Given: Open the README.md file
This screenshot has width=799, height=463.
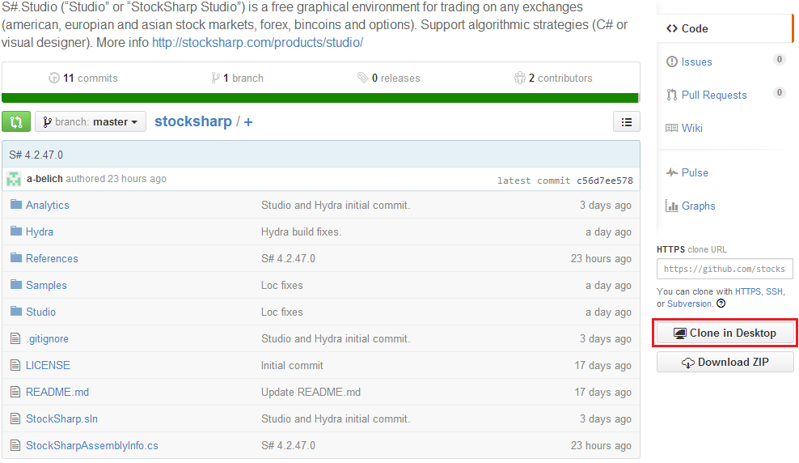Looking at the screenshot, I should 57,392.
